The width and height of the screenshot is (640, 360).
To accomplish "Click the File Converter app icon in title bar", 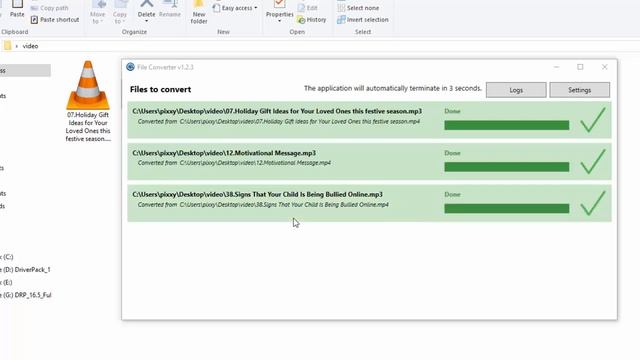I will click(x=131, y=67).
